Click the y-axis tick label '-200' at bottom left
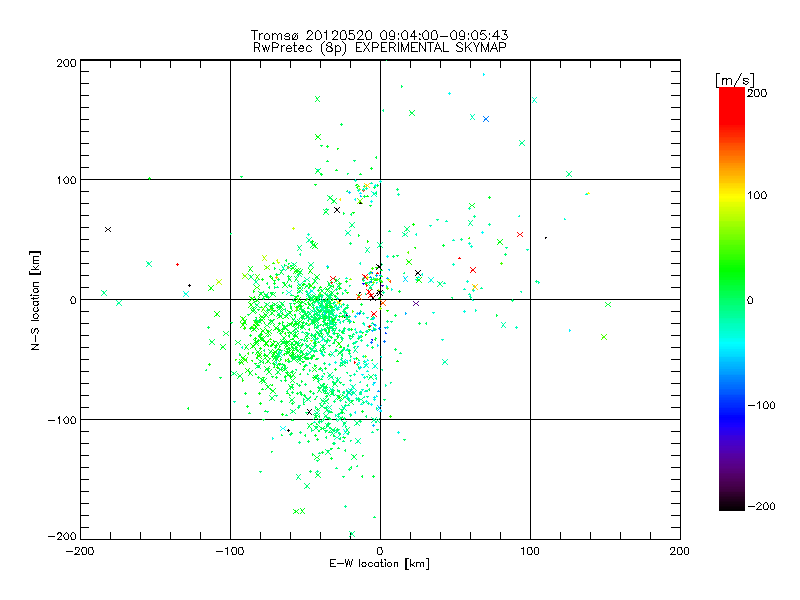Screen dimensions: 800x600 pos(62,536)
